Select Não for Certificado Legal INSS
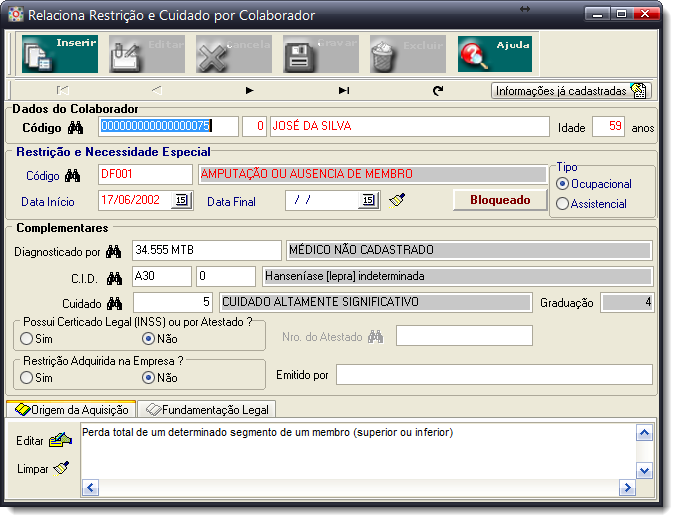 (x=148, y=339)
